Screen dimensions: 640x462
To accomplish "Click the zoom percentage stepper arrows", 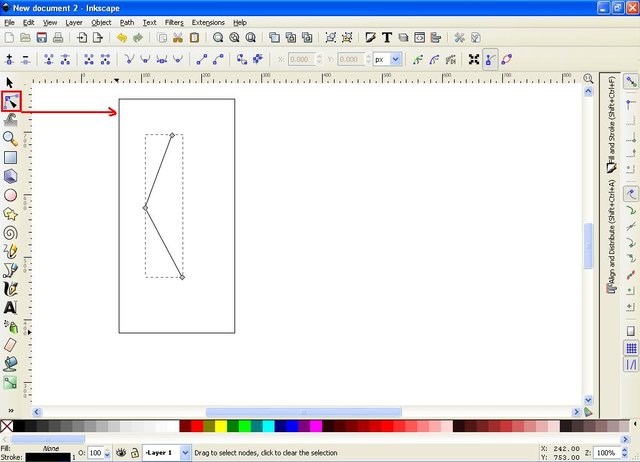I will point(624,453).
